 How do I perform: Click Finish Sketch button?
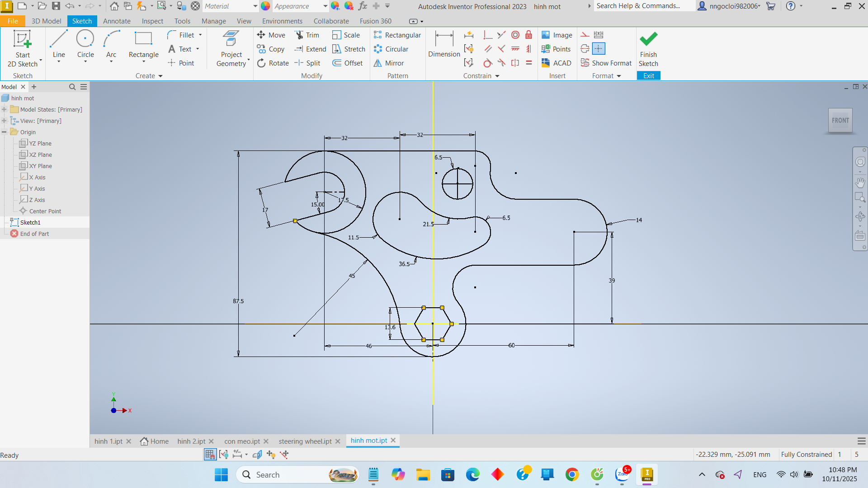pos(648,49)
